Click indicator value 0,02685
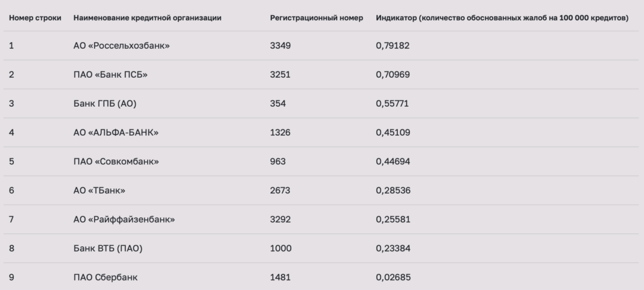The height and width of the screenshot is (290, 644). click(x=393, y=277)
